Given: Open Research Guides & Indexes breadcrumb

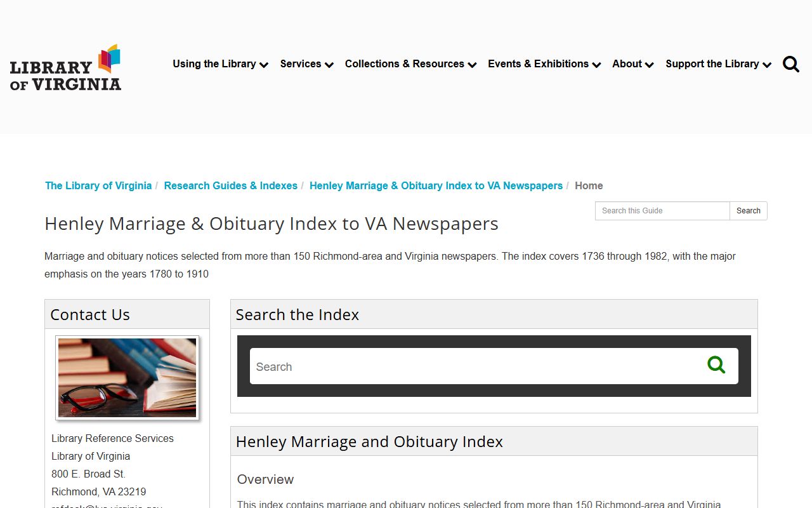Looking at the screenshot, I should tap(231, 185).
